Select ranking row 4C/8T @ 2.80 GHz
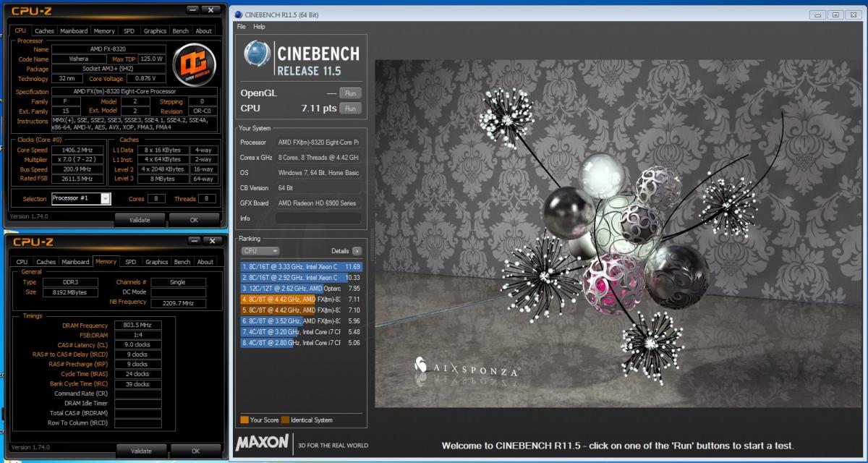 (301, 342)
